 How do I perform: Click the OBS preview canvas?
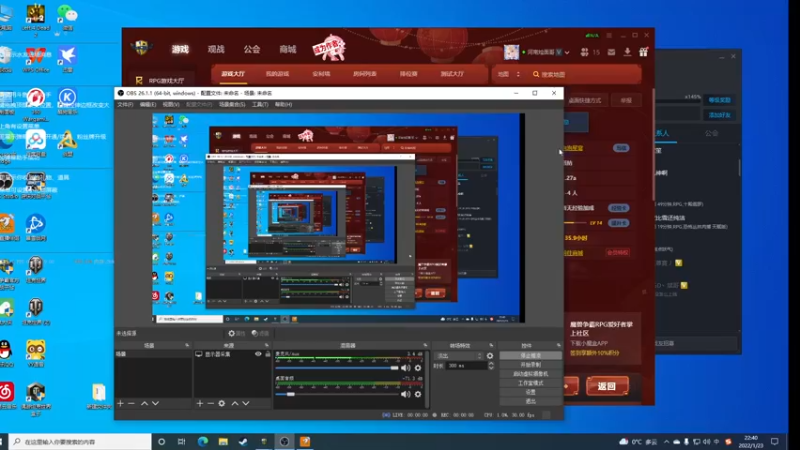(x=338, y=218)
